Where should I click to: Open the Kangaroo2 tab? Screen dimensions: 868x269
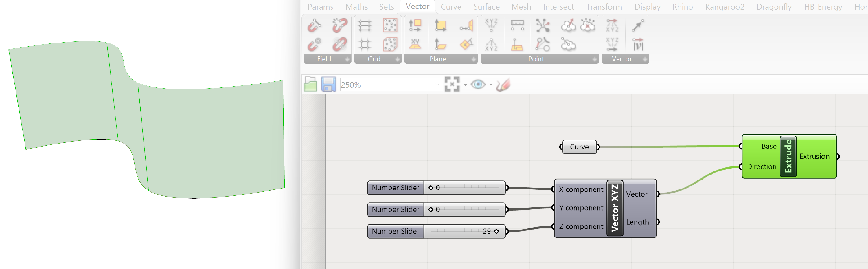[724, 7]
